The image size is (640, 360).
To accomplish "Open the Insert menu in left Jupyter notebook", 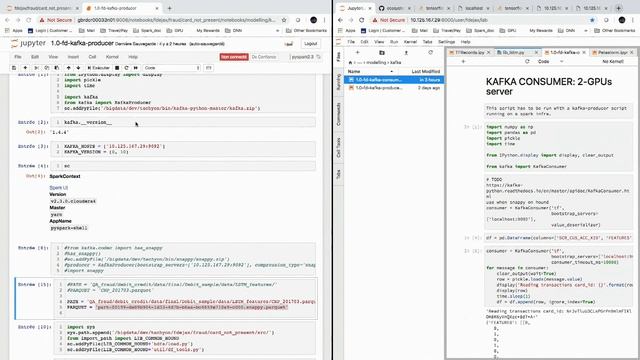I will (x=73, y=57).
